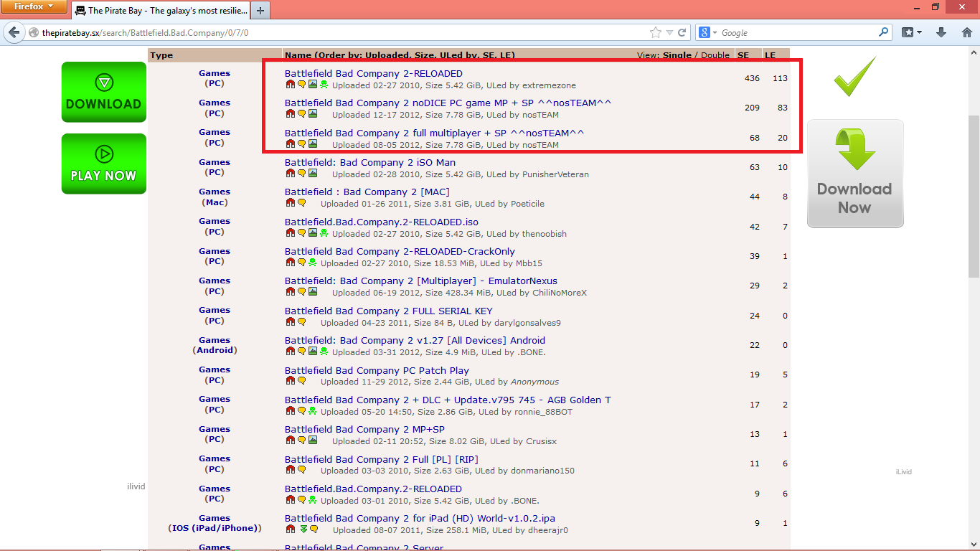Image resolution: width=980 pixels, height=551 pixels.
Task: Click the leecher count 113
Action: (x=780, y=78)
